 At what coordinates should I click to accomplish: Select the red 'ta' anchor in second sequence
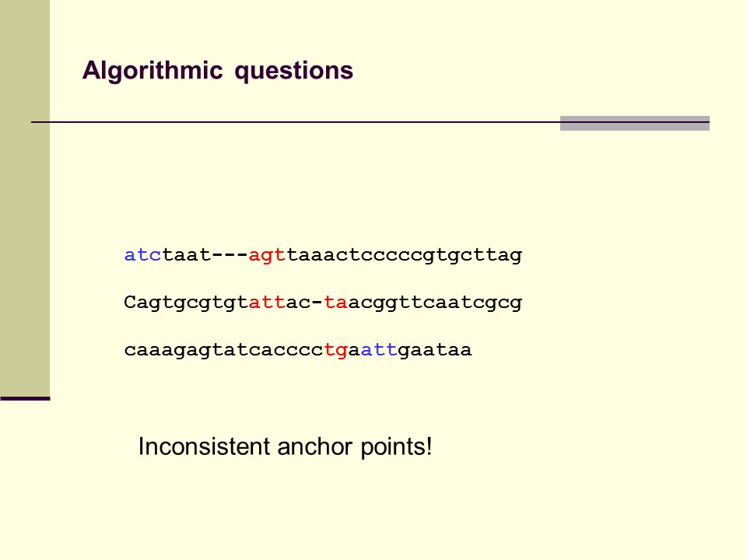336,303
